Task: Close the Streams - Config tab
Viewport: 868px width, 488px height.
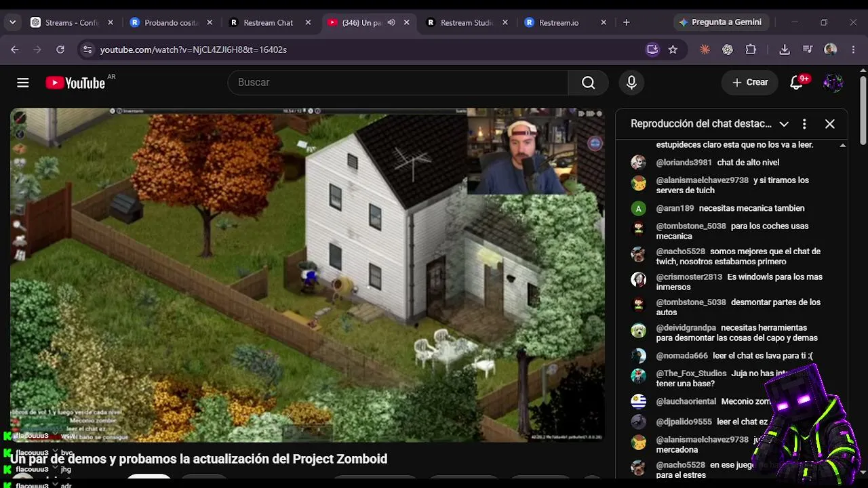Action: coord(111,22)
